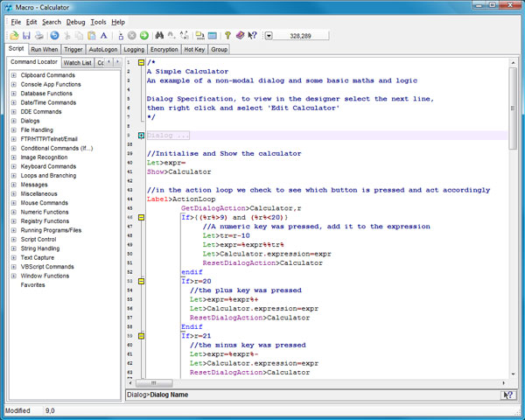Click the step/breakpoint debug icon
This screenshot has height=420, width=525.
[121, 36]
